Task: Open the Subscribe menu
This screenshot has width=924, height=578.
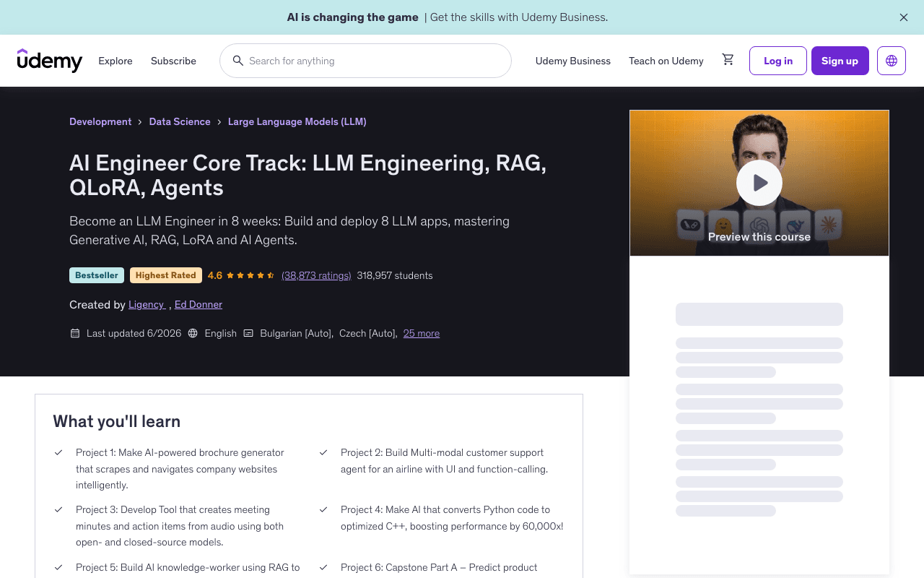Action: (x=173, y=61)
